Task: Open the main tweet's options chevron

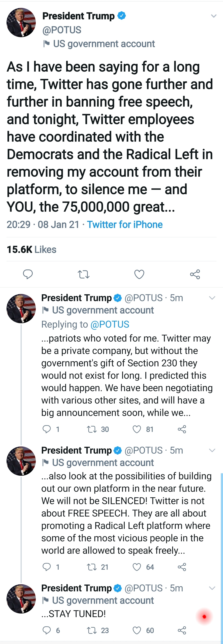Action: click(x=214, y=16)
